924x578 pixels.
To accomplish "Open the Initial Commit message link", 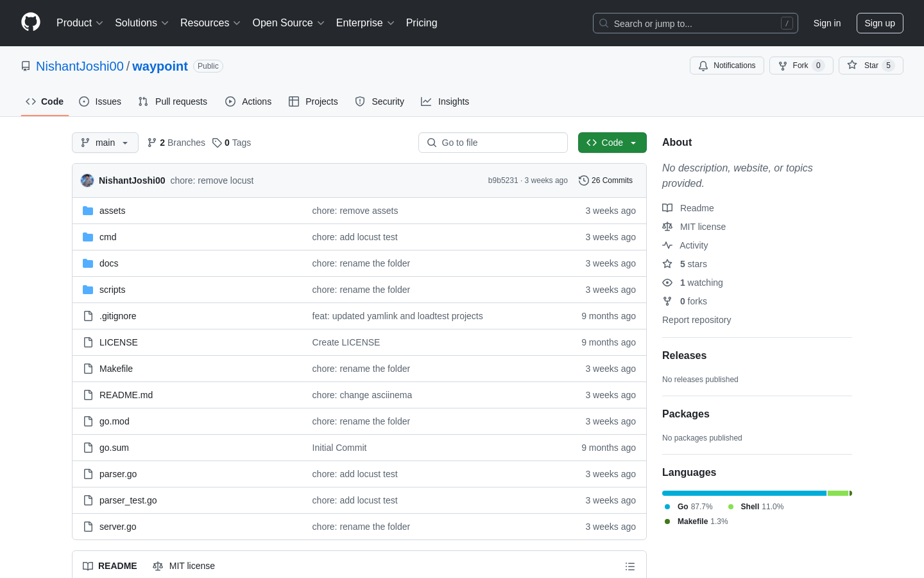I will point(339,448).
